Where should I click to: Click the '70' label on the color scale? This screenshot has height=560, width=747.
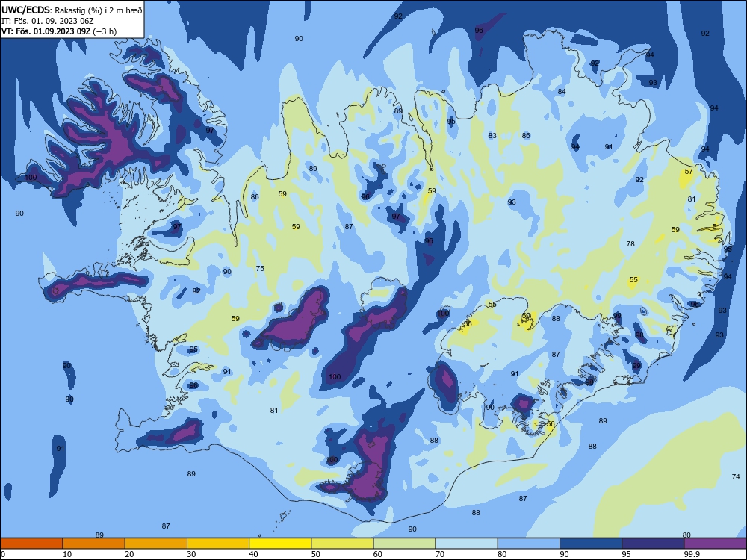[440, 554]
